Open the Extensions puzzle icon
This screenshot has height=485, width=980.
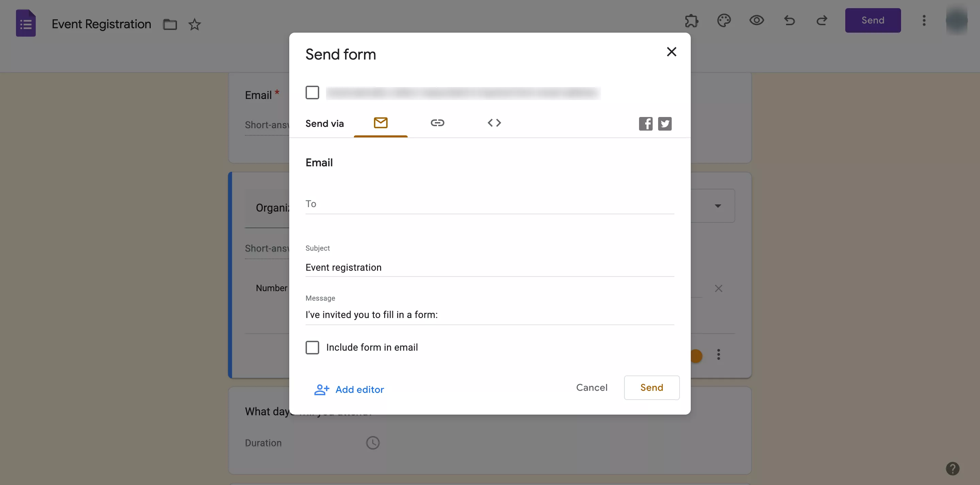coord(691,20)
